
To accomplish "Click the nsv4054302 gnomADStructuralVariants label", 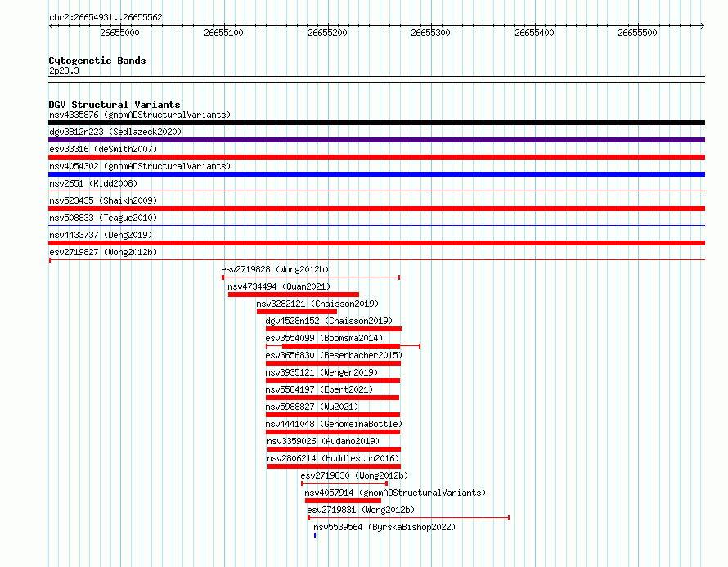I will (140, 166).
